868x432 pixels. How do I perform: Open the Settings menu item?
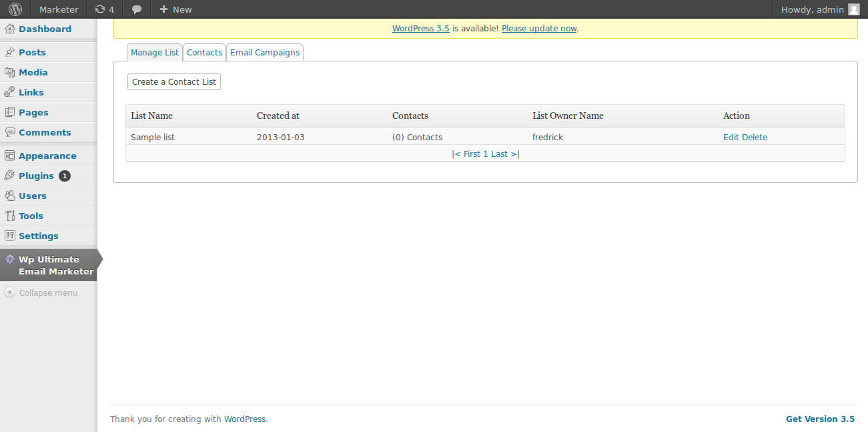coord(39,236)
